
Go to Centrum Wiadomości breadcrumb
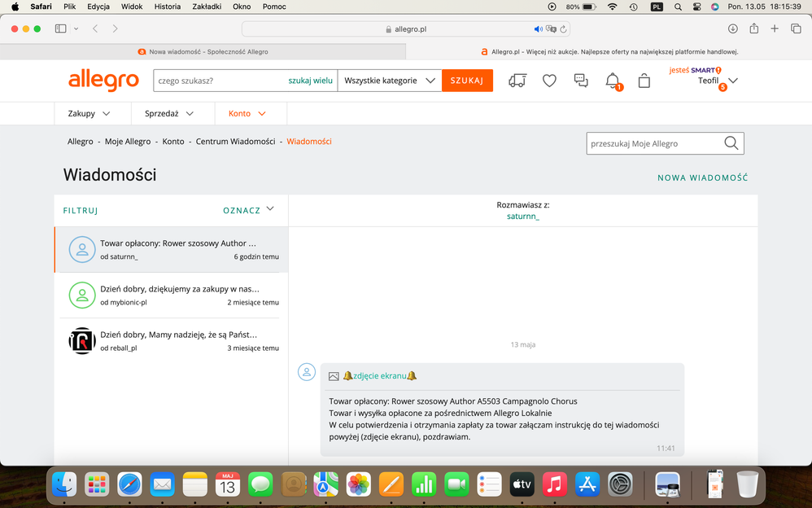(236, 142)
